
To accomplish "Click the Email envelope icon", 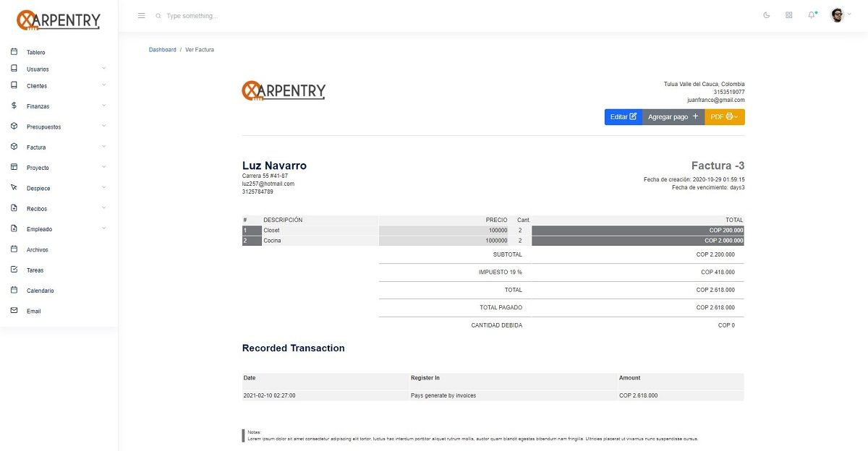I will [14, 311].
